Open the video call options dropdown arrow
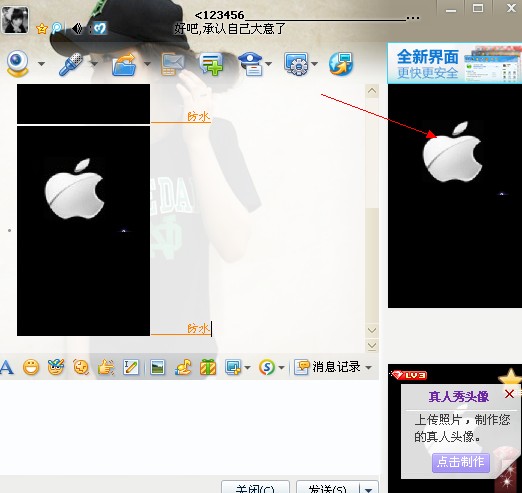Viewport: 522px width, 493px height. 41,63
